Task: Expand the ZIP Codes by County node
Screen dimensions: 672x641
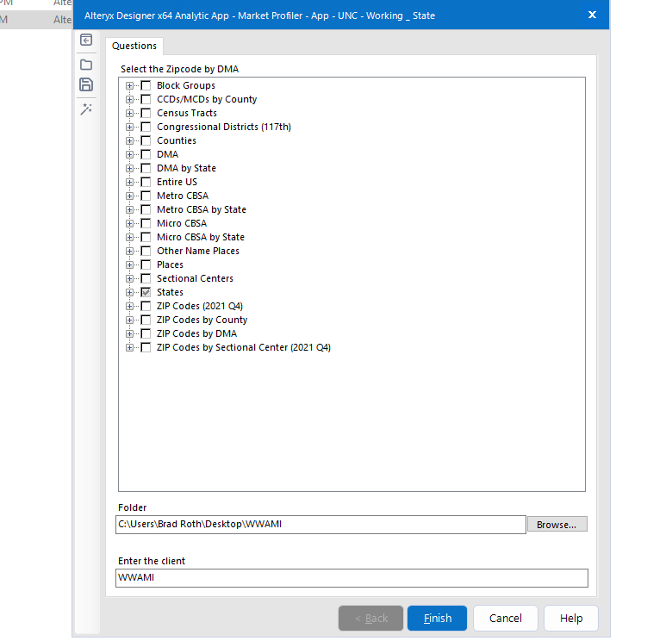Action: pyautogui.click(x=129, y=320)
